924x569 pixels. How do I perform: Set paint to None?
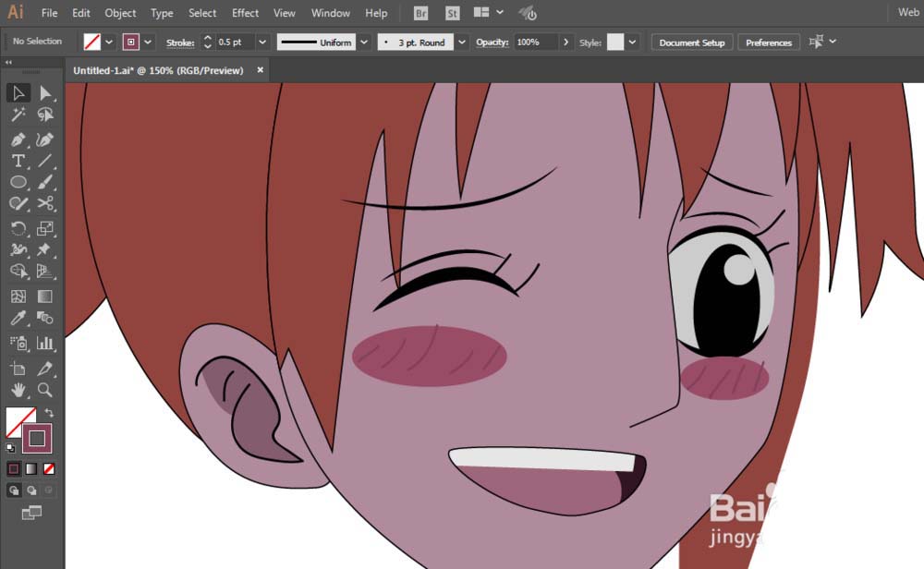(x=49, y=469)
